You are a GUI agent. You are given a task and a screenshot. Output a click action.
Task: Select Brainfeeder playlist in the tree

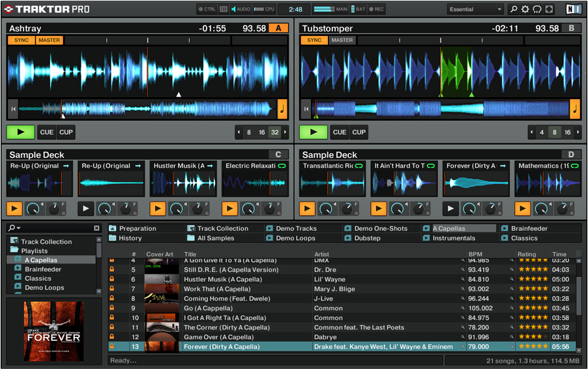pyautogui.click(x=43, y=269)
